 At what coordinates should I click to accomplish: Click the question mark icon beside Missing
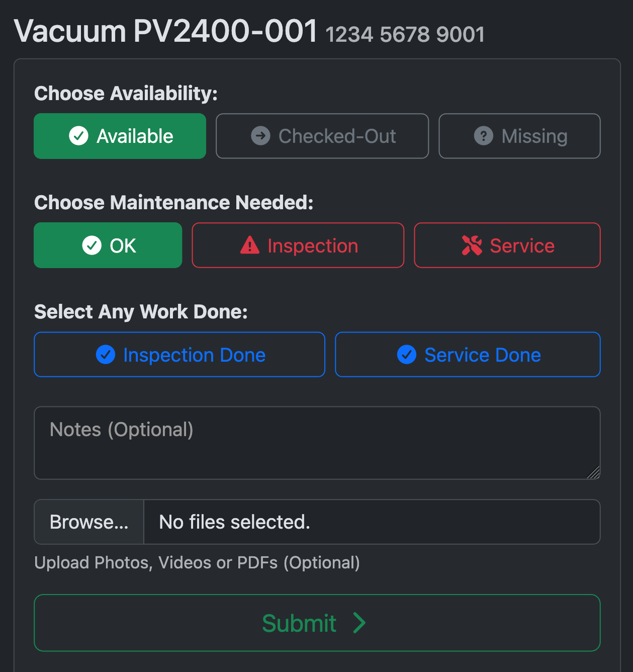[484, 136]
